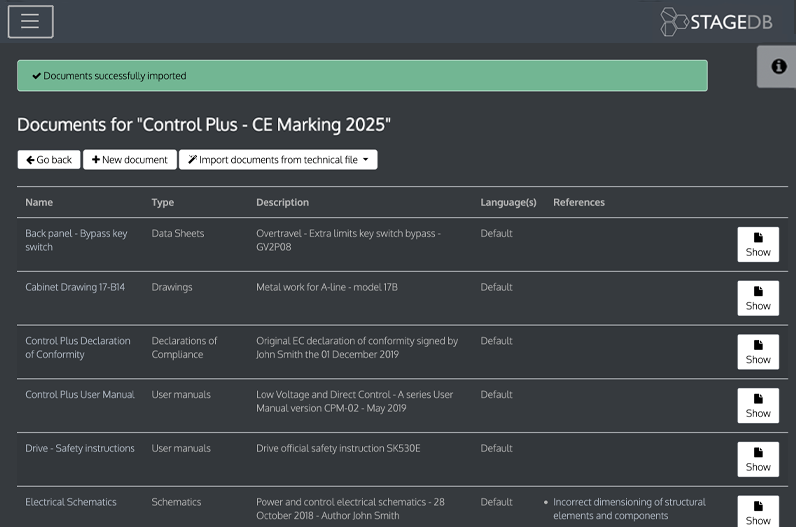Click the Electrical Schematics name cell
Viewport: 796px width, 527px height.
click(x=71, y=502)
